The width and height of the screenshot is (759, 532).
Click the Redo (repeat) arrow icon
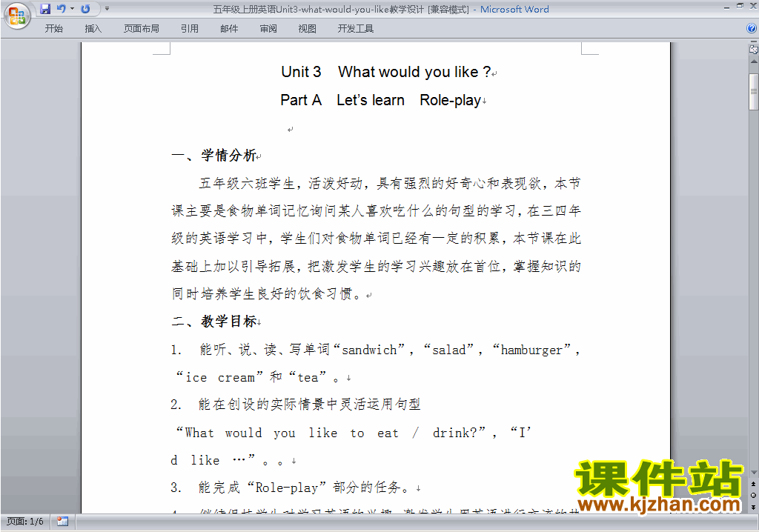pos(85,9)
